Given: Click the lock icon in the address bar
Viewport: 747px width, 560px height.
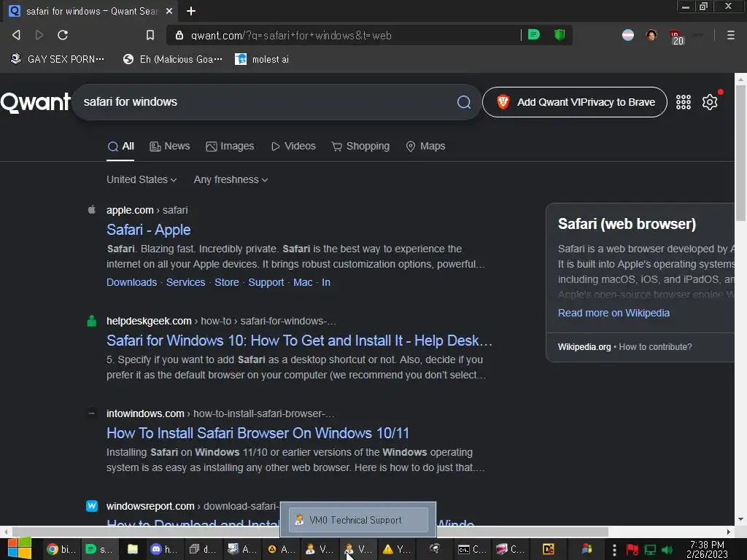Looking at the screenshot, I should click(179, 35).
